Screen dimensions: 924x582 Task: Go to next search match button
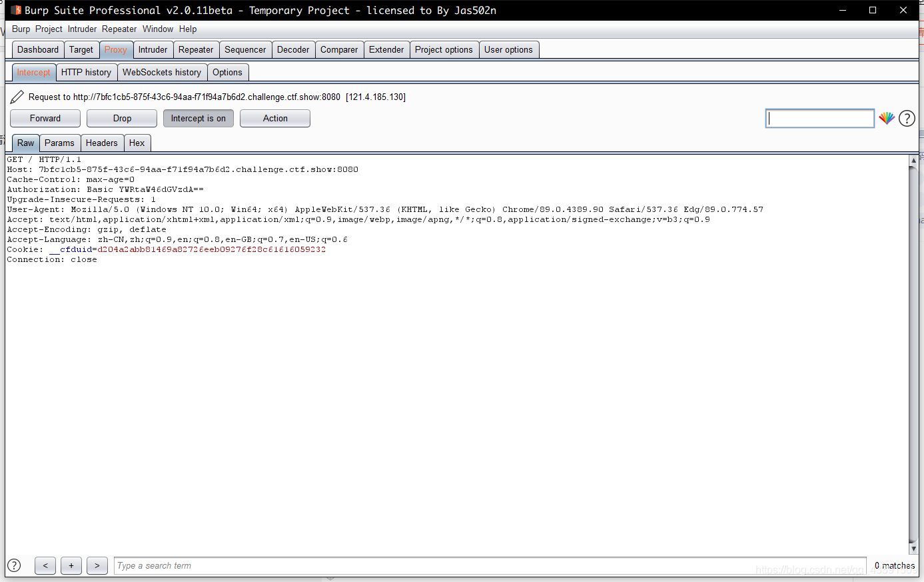click(x=97, y=565)
